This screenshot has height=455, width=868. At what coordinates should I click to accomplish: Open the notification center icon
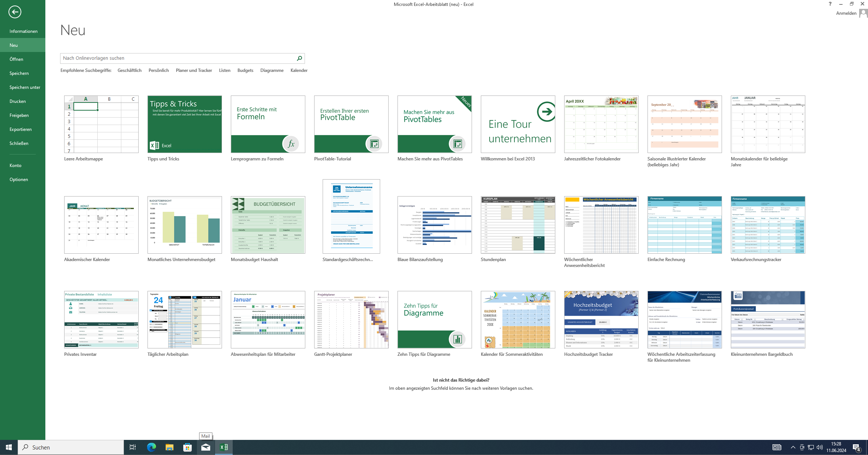click(x=857, y=447)
